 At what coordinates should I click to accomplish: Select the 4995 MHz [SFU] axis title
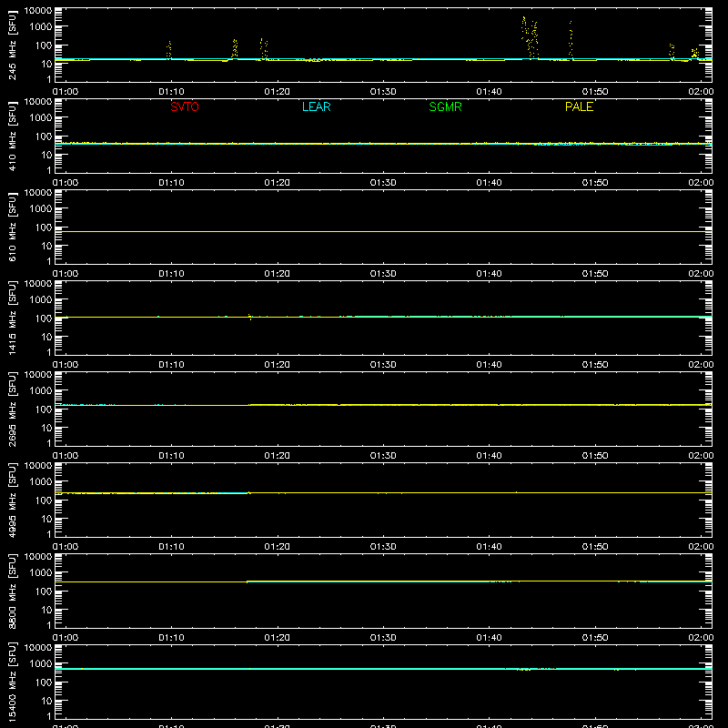pyautogui.click(x=12, y=500)
